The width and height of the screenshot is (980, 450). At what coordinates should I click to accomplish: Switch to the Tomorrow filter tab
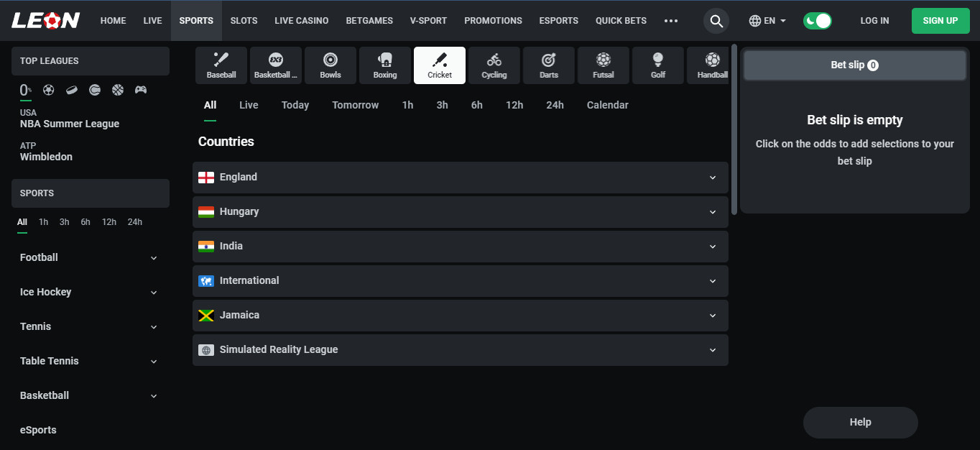[355, 105]
